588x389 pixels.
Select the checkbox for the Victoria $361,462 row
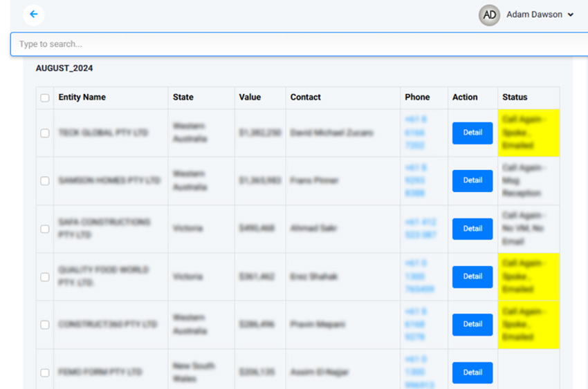[45, 277]
